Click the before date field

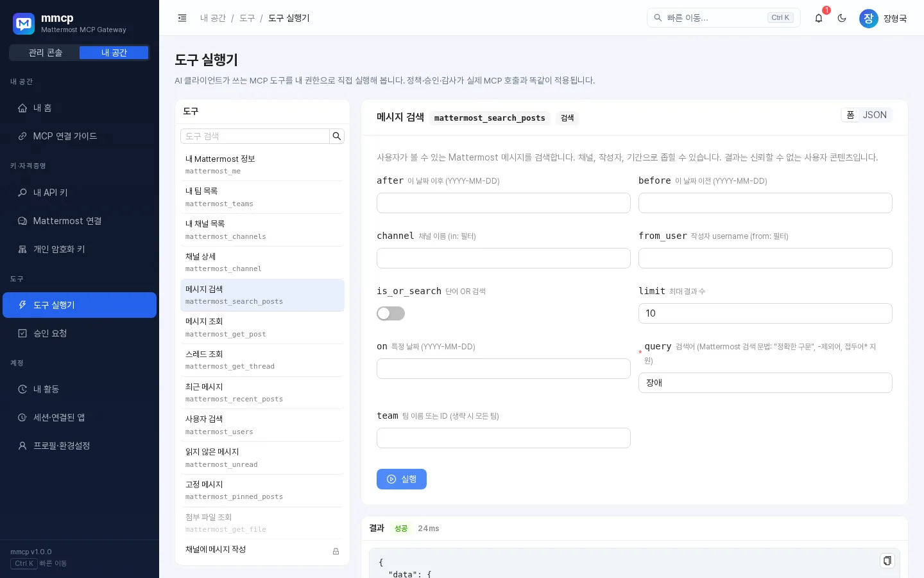(x=766, y=203)
